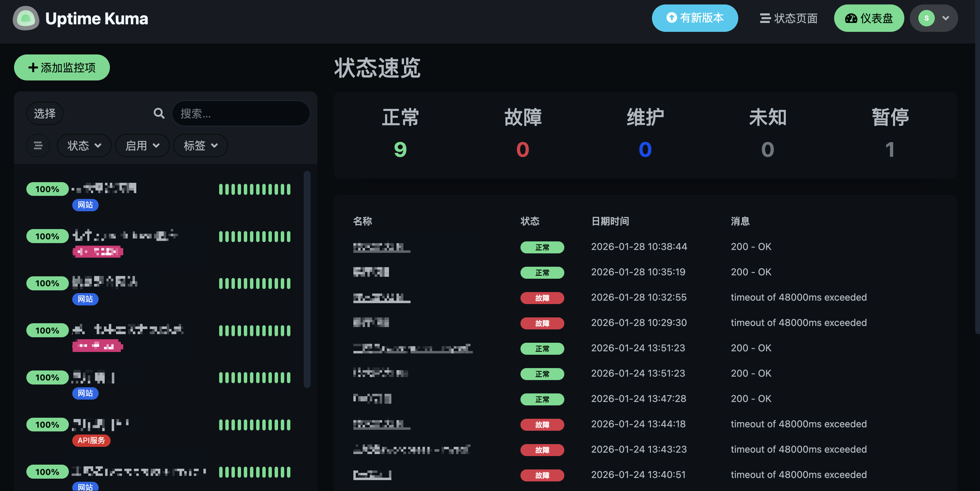The image size is (980, 491).
Task: Open the monitor link at 10:38:44 row
Action: (381, 247)
